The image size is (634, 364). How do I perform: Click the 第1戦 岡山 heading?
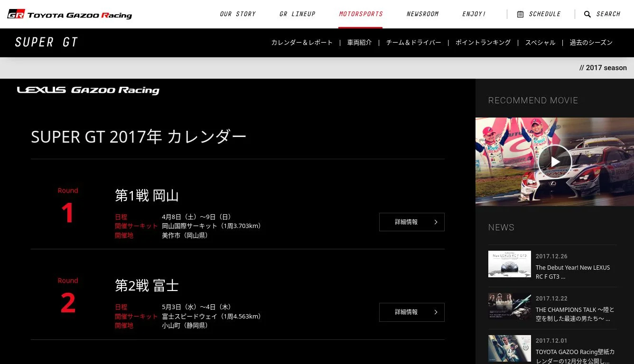click(x=147, y=195)
